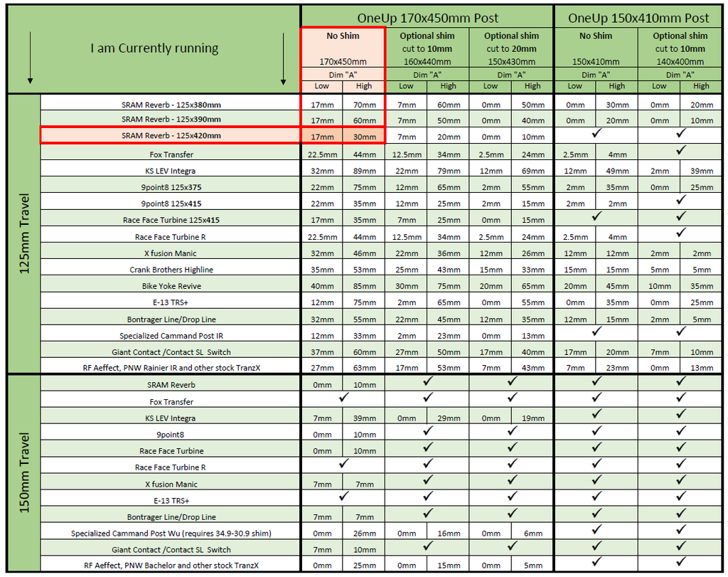The image size is (728, 577).
Task: Click the "OneUp 150x410mm Post" header
Action: click(638, 18)
